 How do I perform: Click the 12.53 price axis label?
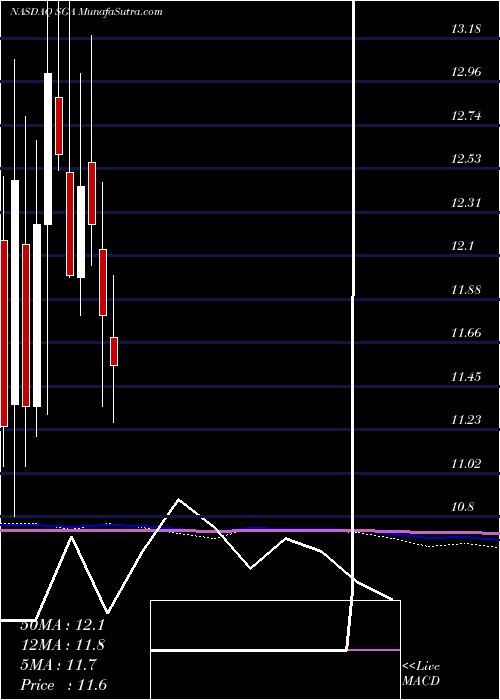(x=466, y=159)
